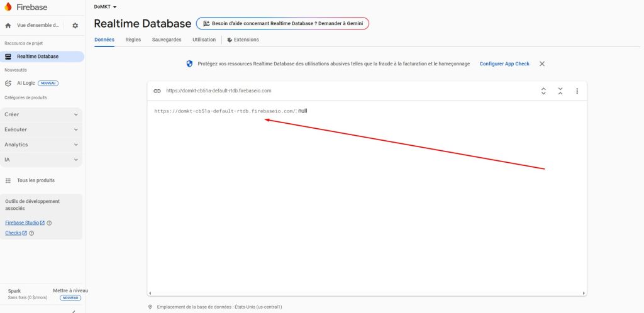Click help icon next to Checks
The width and height of the screenshot is (644, 313).
coord(31,233)
